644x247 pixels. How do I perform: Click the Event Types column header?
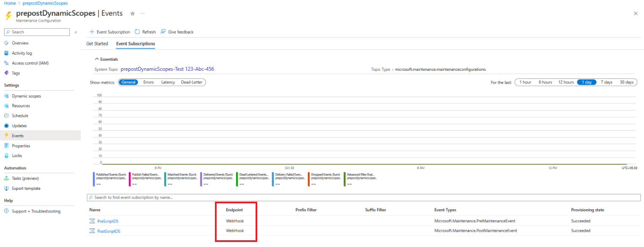pos(445,210)
